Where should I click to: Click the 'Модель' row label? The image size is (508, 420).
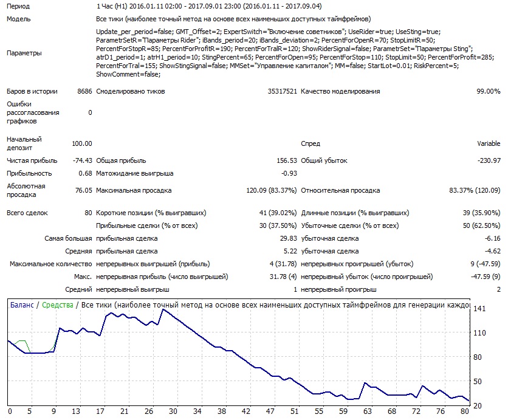pos(18,19)
